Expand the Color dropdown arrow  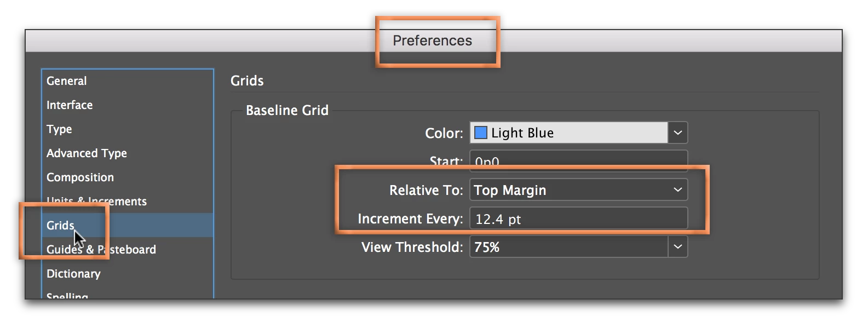pos(678,133)
